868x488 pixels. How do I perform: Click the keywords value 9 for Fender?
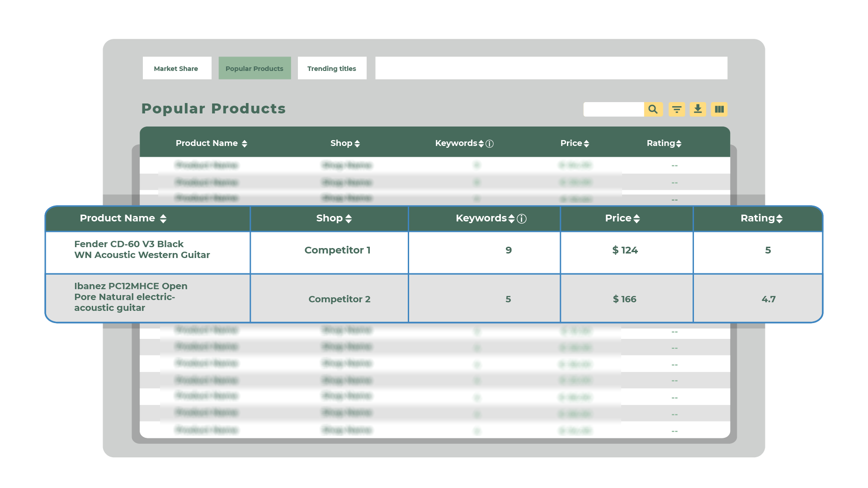click(x=509, y=250)
